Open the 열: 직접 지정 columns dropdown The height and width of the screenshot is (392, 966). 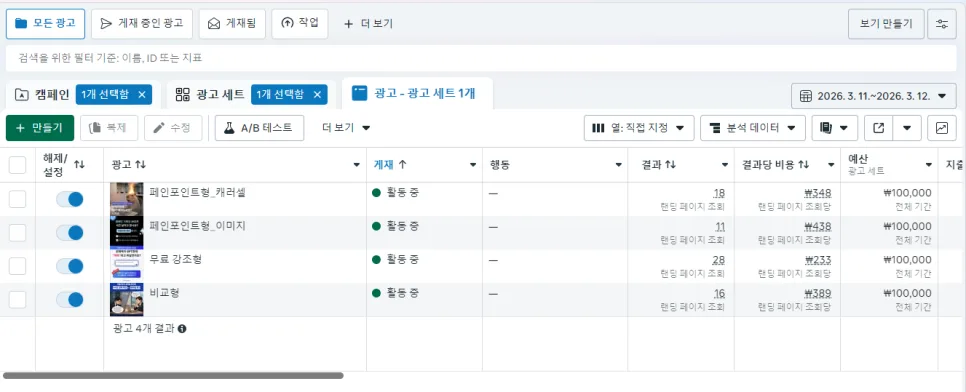point(639,128)
